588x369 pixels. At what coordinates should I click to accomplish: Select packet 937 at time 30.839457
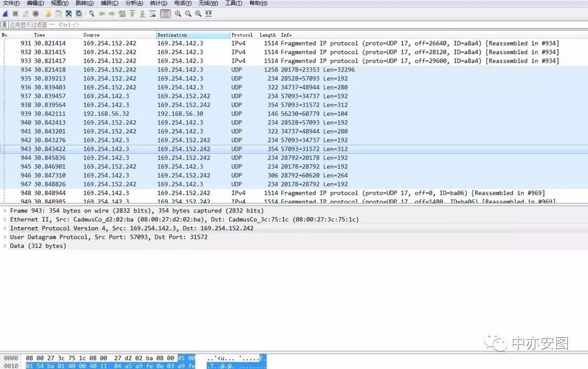pos(294,96)
